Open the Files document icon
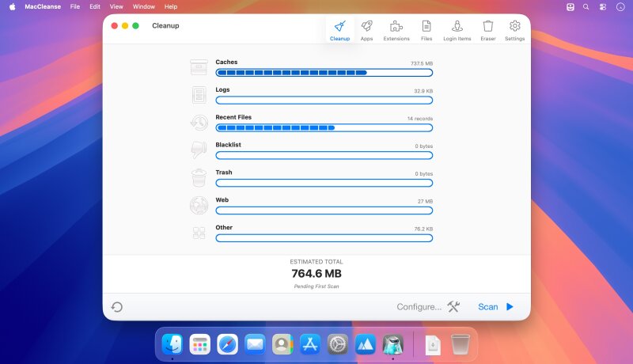The width and height of the screenshot is (633, 364). (426, 30)
